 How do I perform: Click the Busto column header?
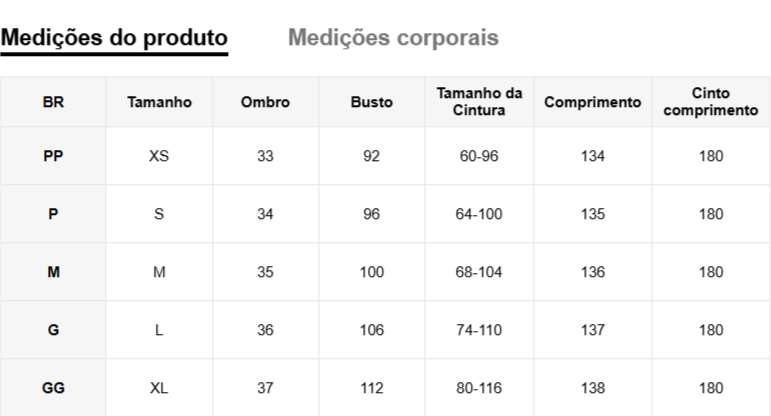coord(371,102)
